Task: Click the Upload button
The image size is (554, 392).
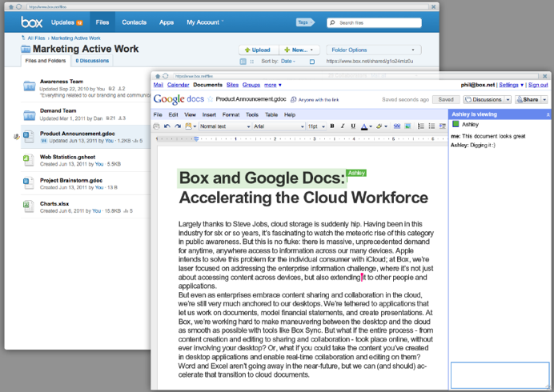Action: pos(257,50)
